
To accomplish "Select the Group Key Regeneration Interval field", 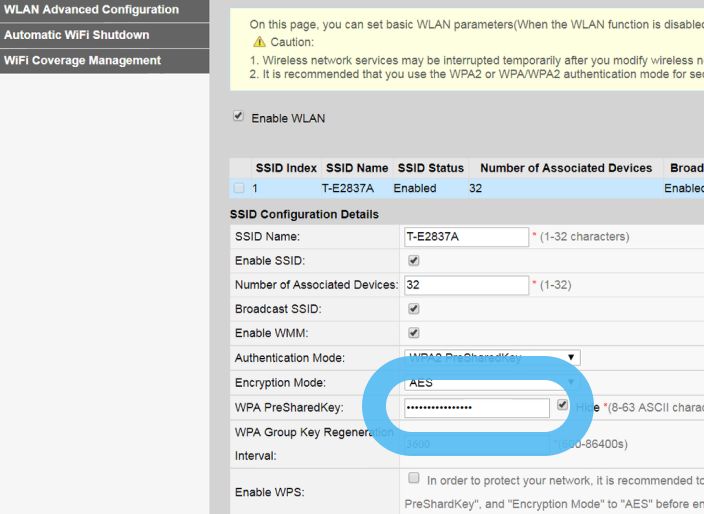I will 465,443.
